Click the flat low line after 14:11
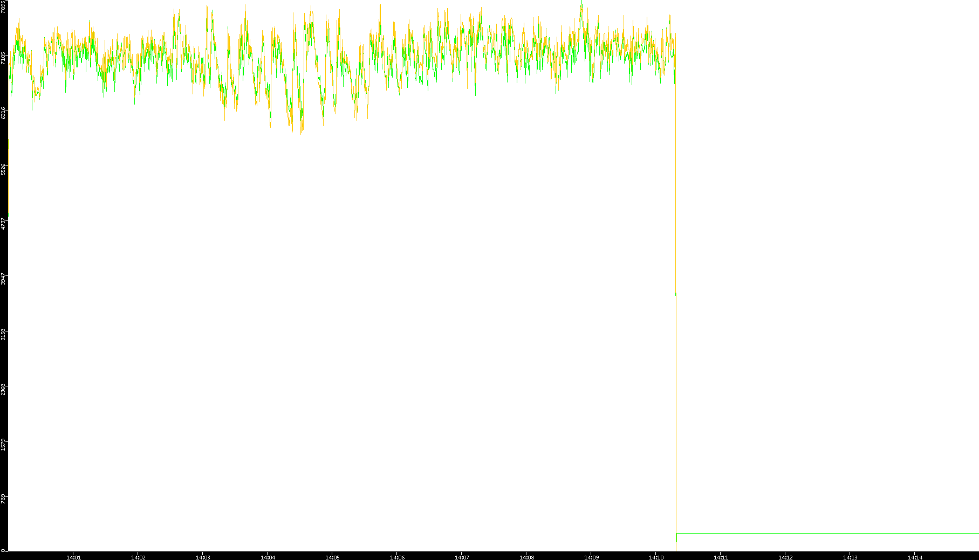 coord(825,533)
